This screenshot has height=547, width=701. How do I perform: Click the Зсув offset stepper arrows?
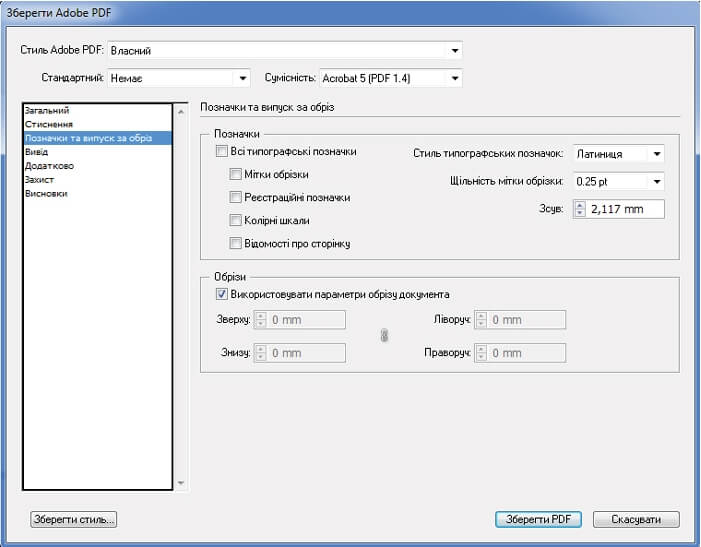tap(580, 209)
